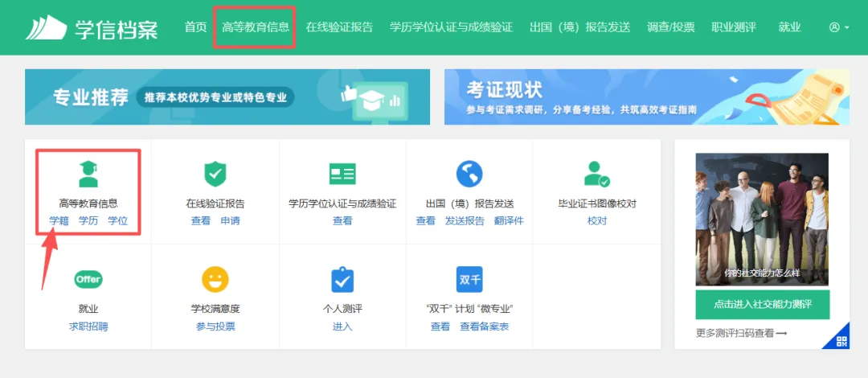
Task: Click 申请 under 在线验证报告
Action: click(230, 220)
